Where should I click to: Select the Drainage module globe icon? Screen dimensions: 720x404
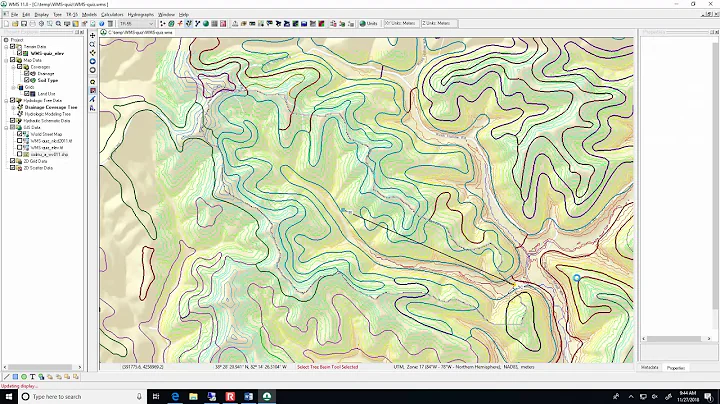171,23
